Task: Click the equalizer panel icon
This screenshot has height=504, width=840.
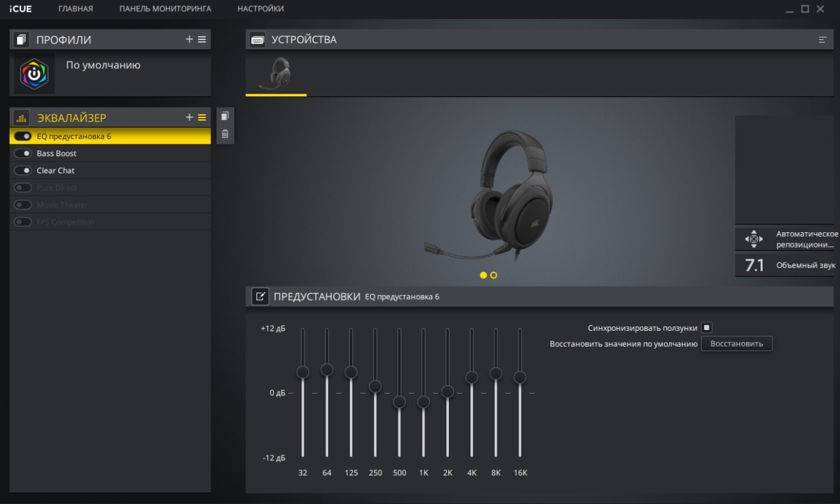Action: click(21, 117)
